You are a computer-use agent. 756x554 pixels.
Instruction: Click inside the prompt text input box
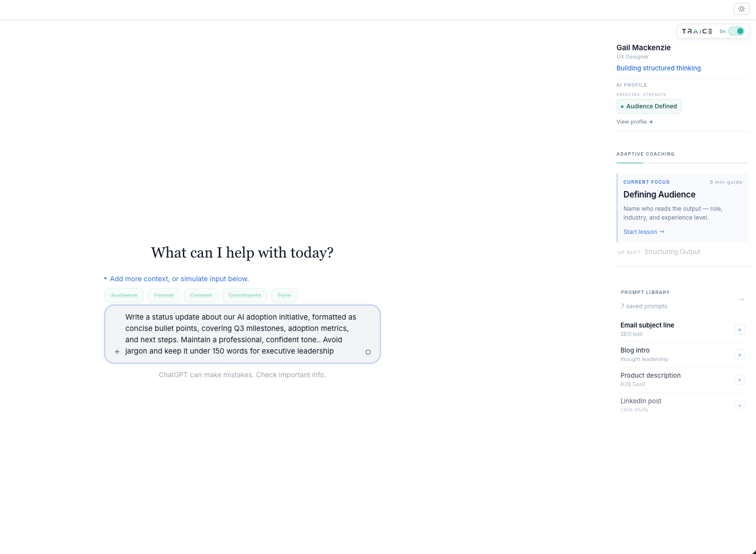point(242,334)
